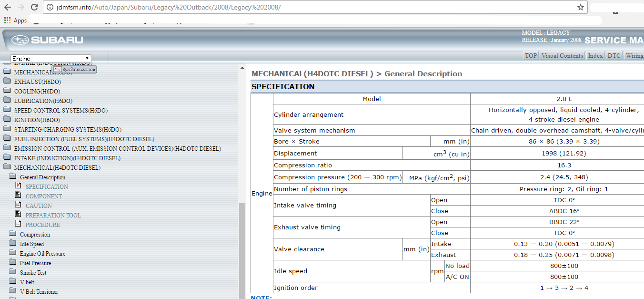Viewport: 644px width, 299px height.
Task: Click 'Valve clearance' row label
Action: [x=299, y=249]
